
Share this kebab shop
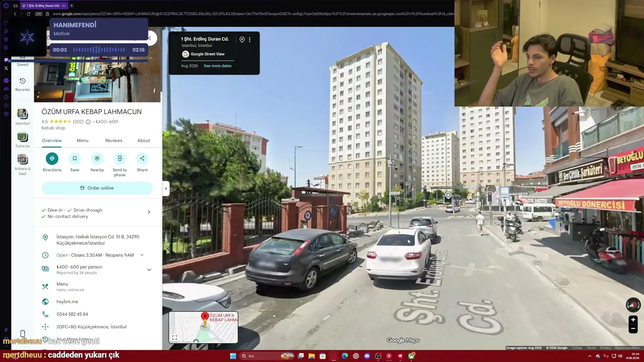(x=142, y=159)
